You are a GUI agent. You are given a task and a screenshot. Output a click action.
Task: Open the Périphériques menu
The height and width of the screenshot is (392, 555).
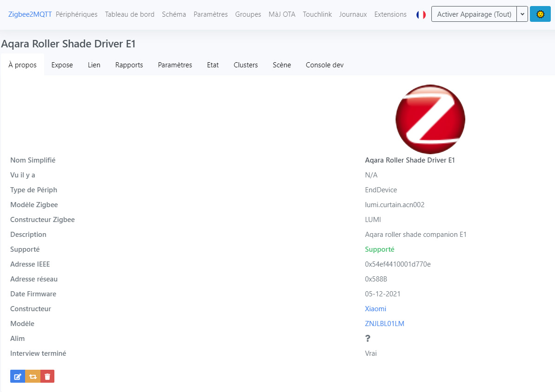[76, 14]
